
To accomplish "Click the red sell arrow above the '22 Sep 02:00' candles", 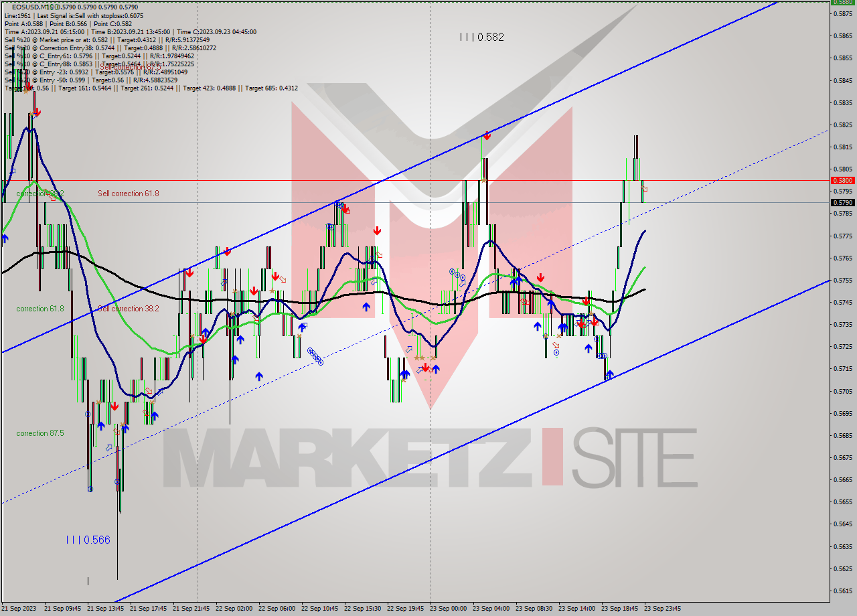I will pos(228,251).
